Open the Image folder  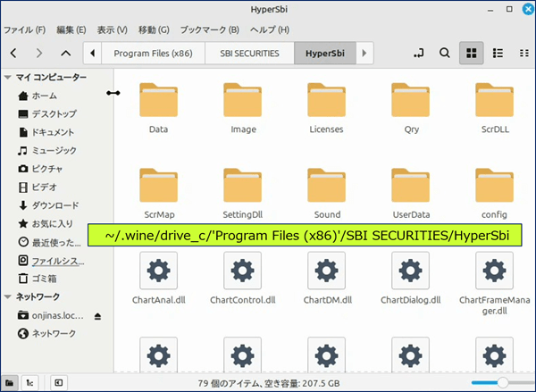[243, 108]
